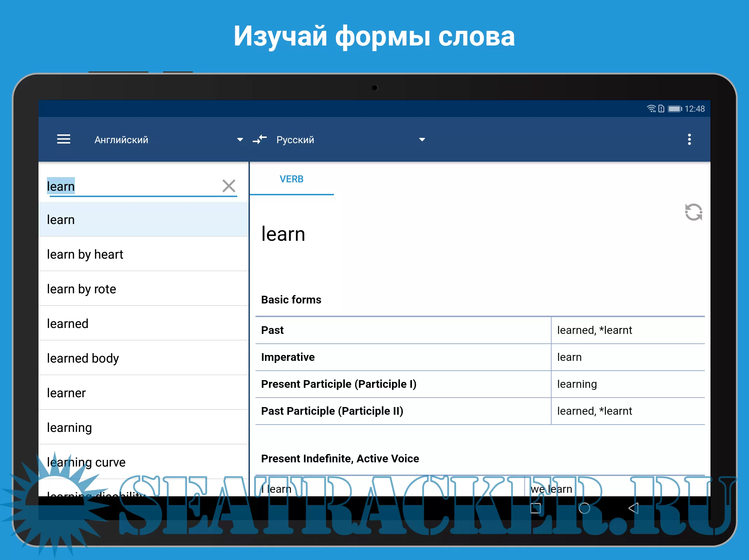
Task: Clear the search field with X
Action: pos(229,186)
